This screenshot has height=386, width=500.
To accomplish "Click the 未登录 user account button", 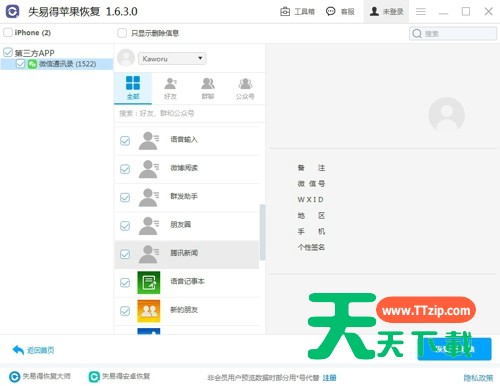I will (386, 12).
